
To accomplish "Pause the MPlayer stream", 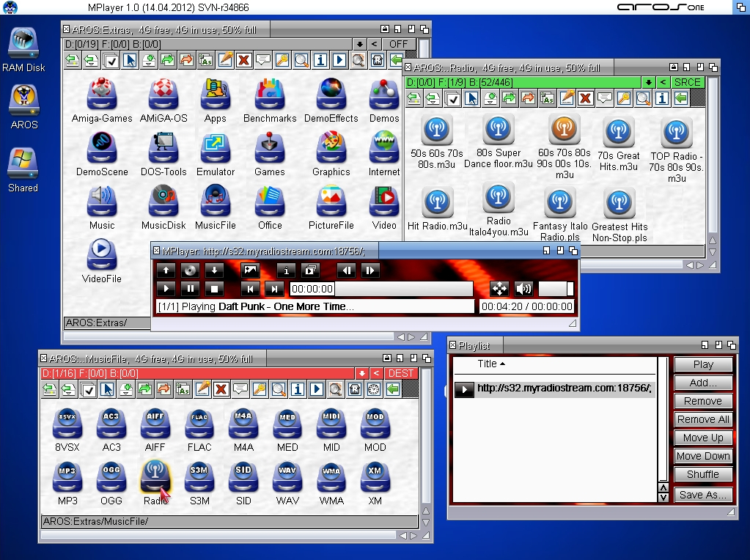I will pos(190,289).
